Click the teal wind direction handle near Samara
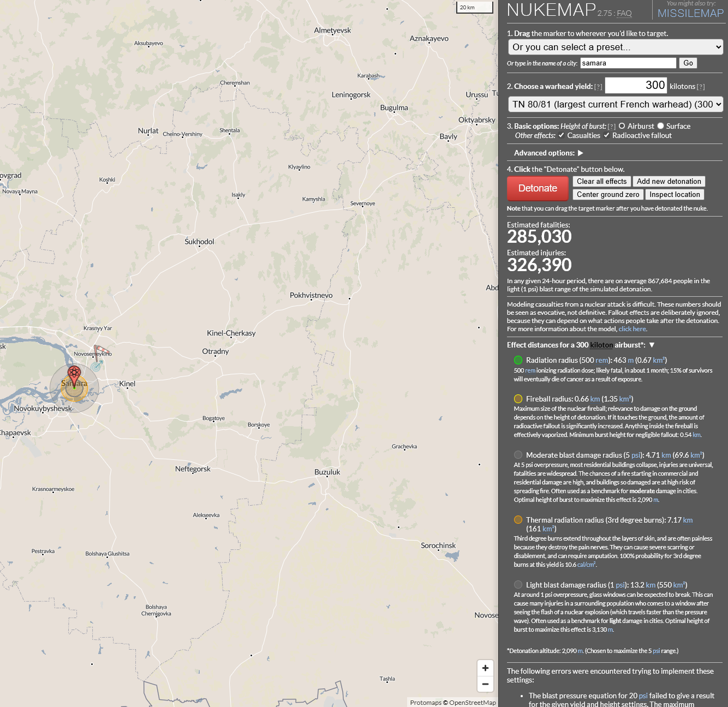 tap(97, 366)
